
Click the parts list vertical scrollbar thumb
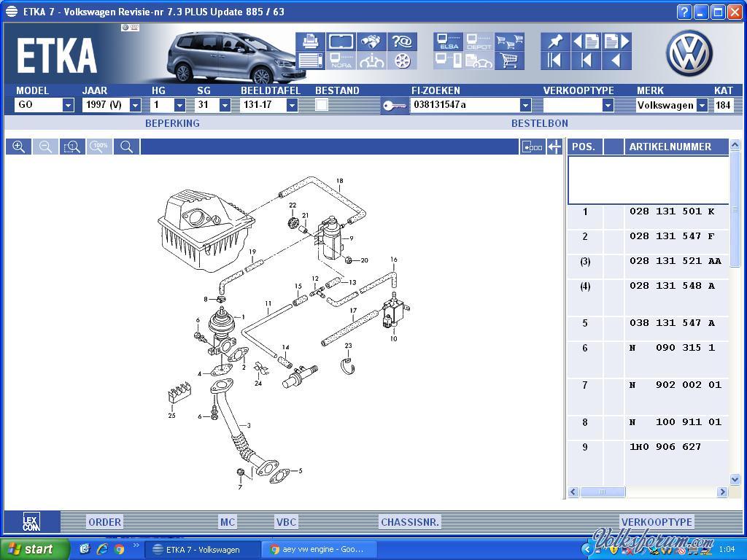click(735, 209)
